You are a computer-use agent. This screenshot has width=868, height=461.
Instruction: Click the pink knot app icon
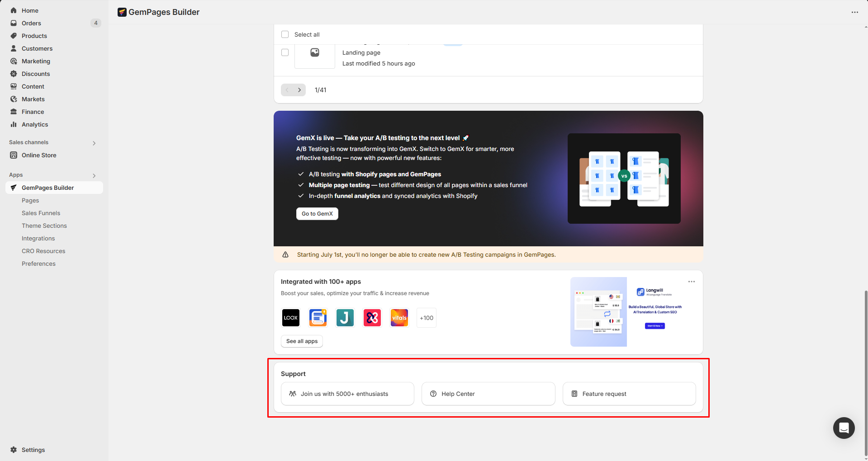tap(372, 318)
